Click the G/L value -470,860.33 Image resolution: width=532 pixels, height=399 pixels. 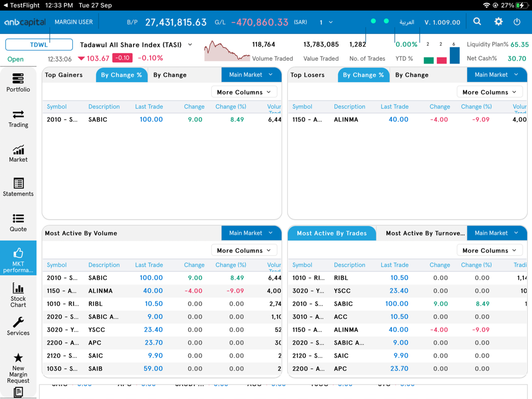tap(260, 22)
